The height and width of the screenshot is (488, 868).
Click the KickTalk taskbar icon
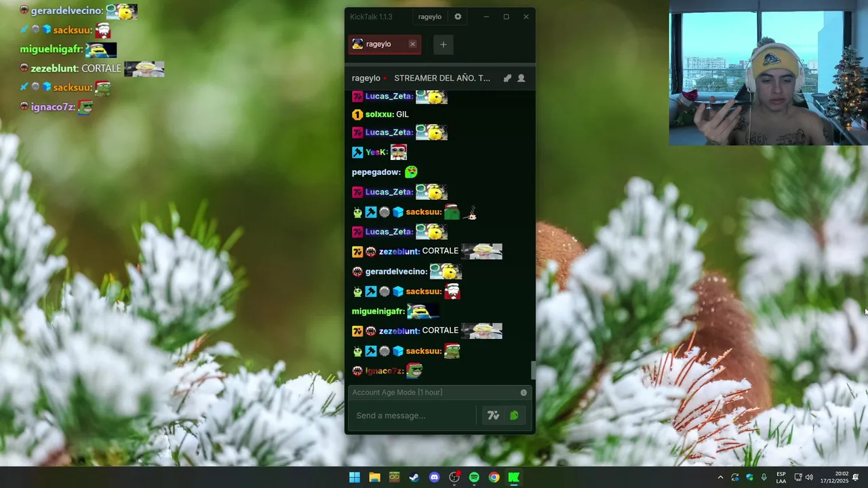514,477
